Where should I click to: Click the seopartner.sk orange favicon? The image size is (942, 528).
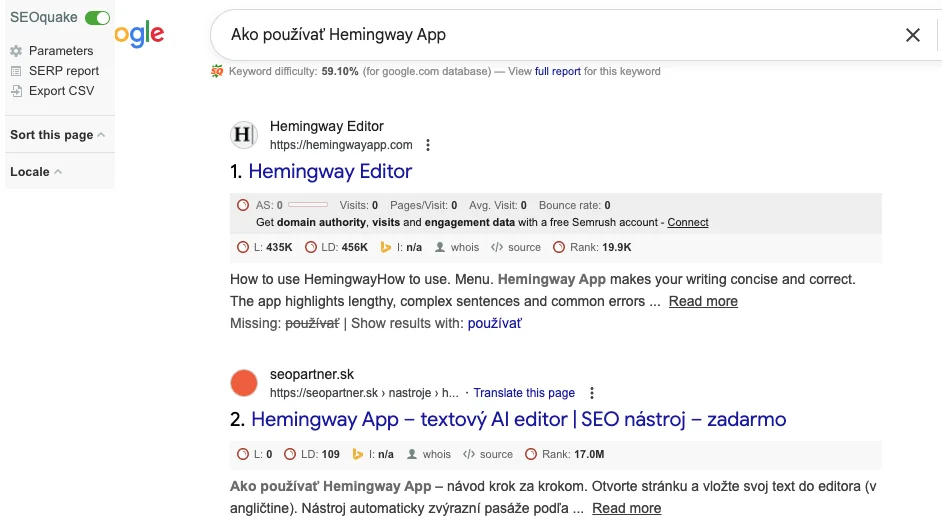(244, 383)
